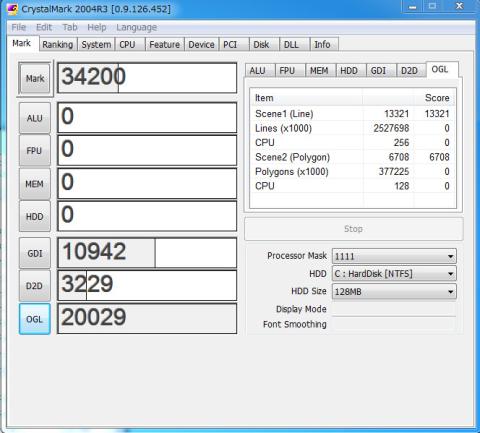
Task: Run the HDD benchmark button
Action: tap(35, 216)
